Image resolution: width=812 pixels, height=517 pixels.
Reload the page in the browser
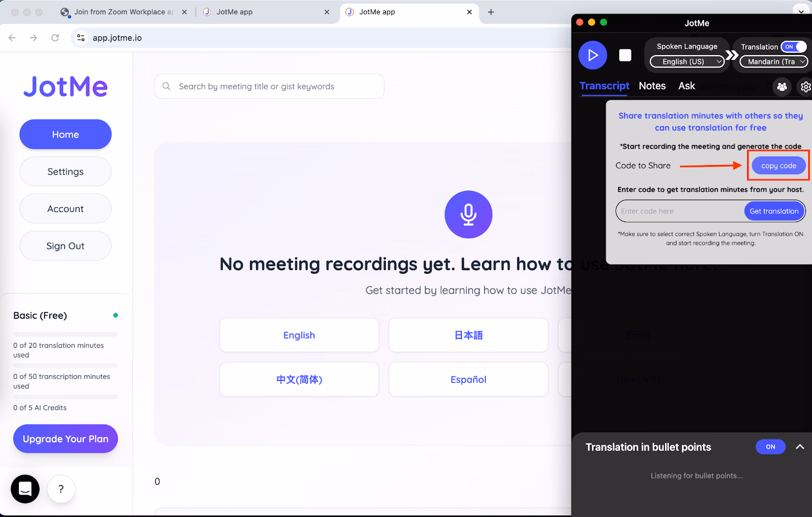55,38
